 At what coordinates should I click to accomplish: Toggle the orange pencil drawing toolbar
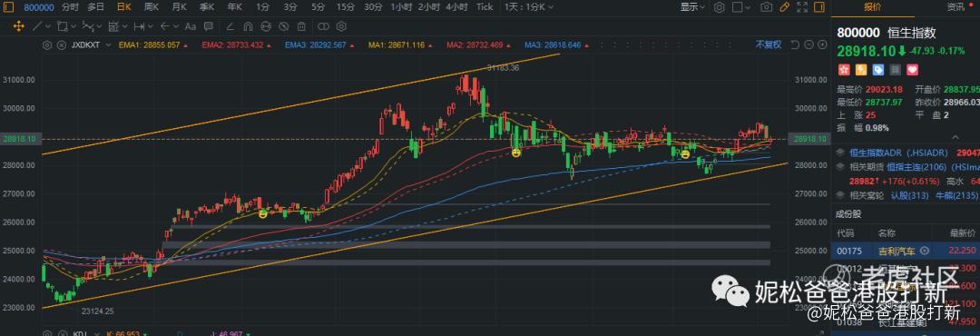pos(785,7)
